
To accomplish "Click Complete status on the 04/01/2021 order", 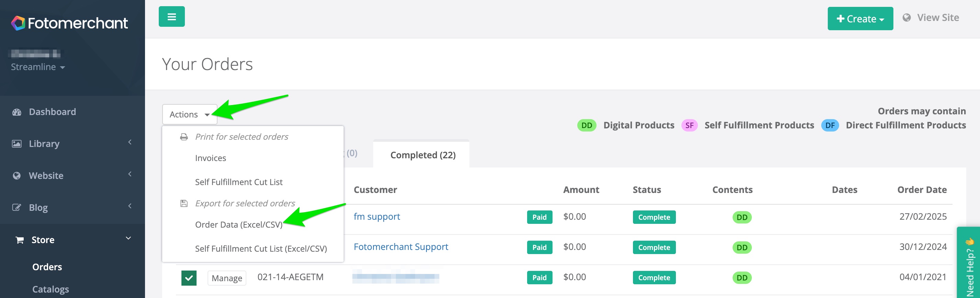I will point(654,278).
